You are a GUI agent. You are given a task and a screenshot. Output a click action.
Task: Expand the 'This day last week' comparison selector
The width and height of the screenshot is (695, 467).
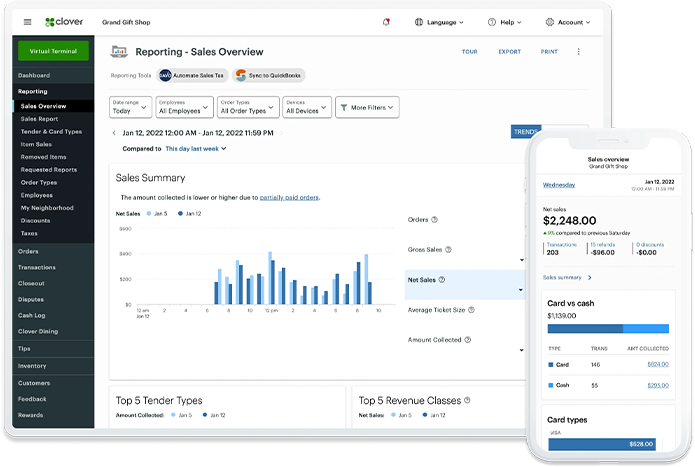click(x=196, y=148)
